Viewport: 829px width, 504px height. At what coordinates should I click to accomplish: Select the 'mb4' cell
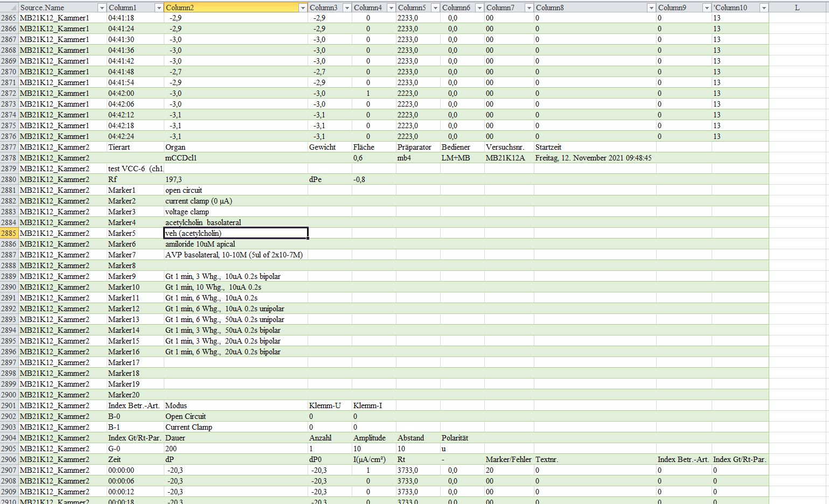pos(418,158)
